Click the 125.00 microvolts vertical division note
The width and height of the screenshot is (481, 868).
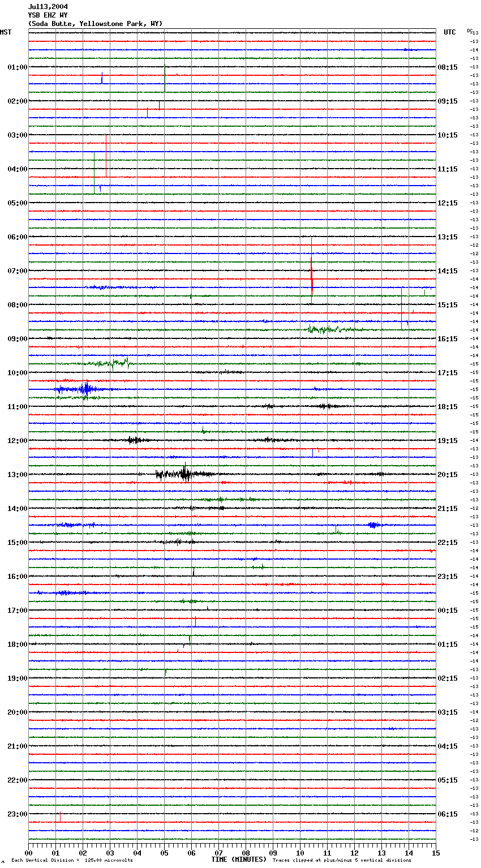72,861
